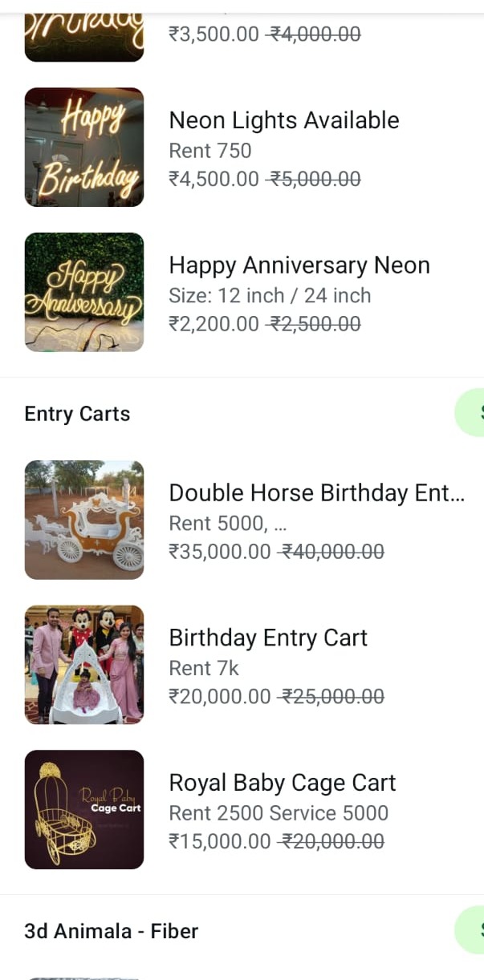
Task: Open the Double Horse Birthday Ent... item title
Action: 316,492
